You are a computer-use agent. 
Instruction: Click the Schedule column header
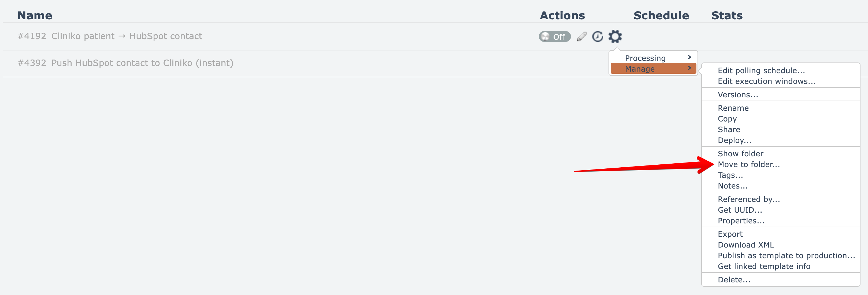(661, 16)
